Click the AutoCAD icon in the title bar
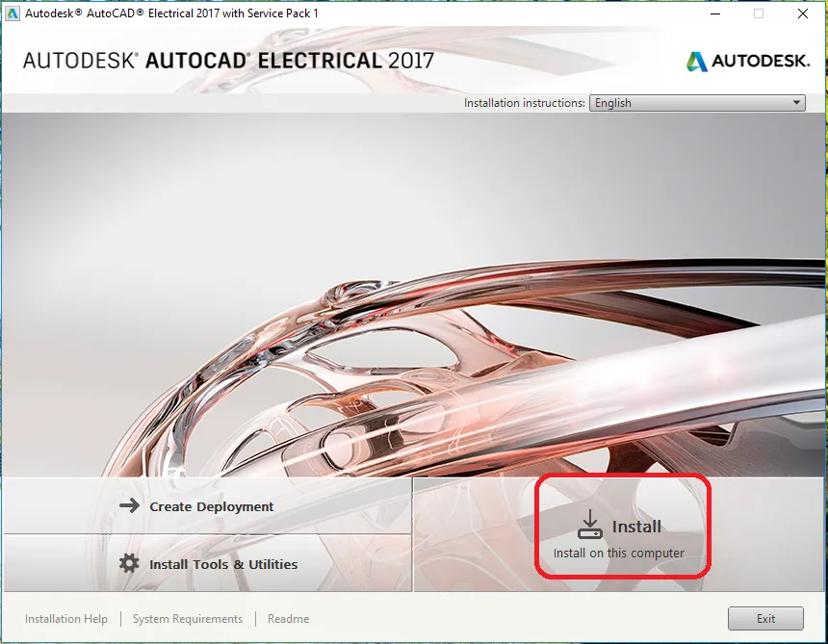This screenshot has height=644, width=828. (x=13, y=13)
